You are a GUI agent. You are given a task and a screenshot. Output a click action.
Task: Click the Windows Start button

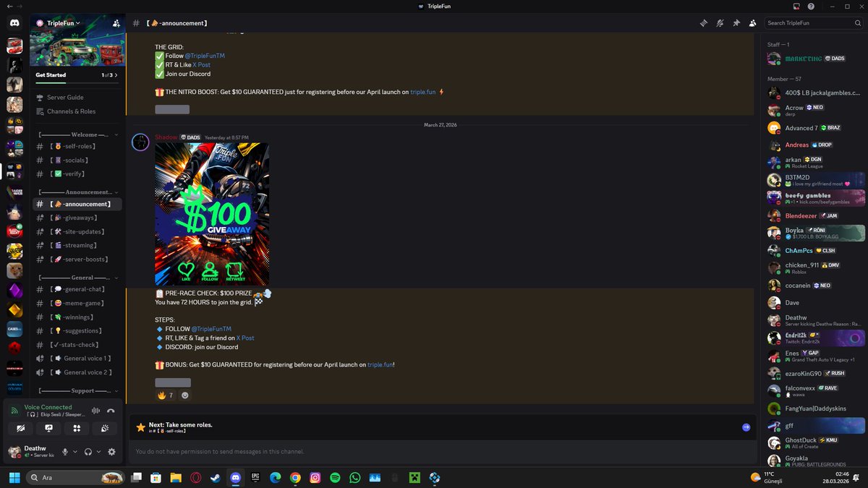pos(13,478)
